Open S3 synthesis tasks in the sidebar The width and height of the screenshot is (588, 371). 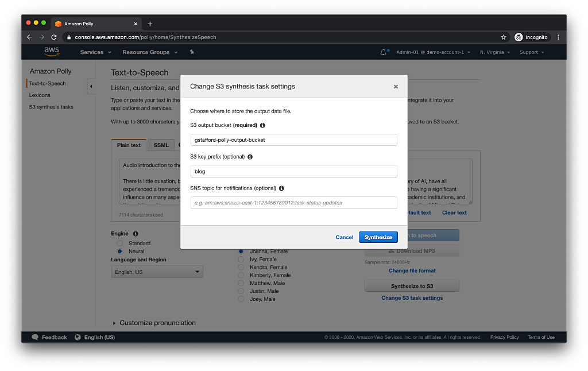51,107
